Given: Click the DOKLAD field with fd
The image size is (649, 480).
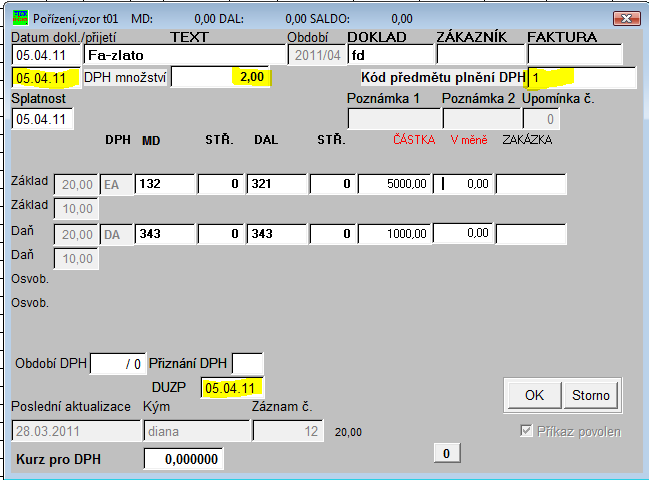Looking at the screenshot, I should pyautogui.click(x=390, y=55).
